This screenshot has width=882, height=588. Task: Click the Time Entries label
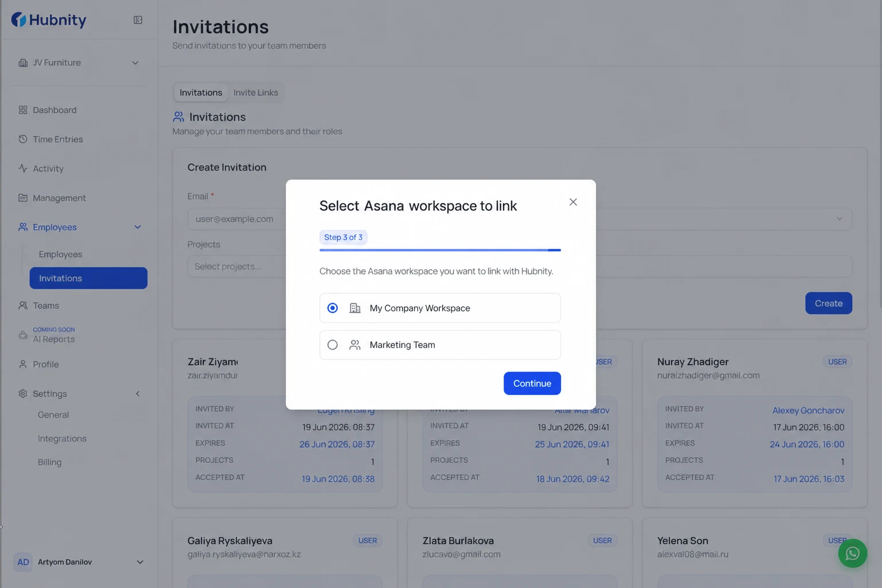point(58,139)
